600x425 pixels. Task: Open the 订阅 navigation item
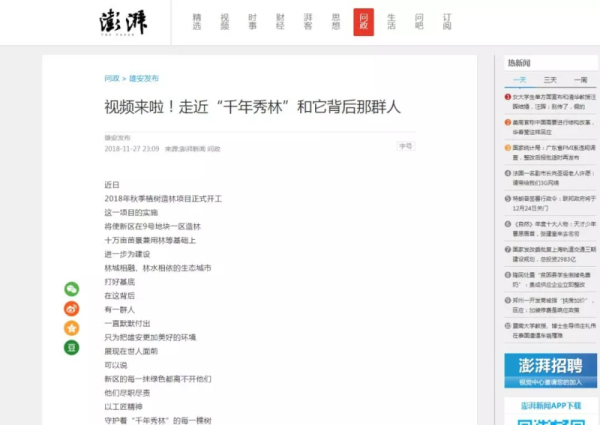tap(447, 22)
